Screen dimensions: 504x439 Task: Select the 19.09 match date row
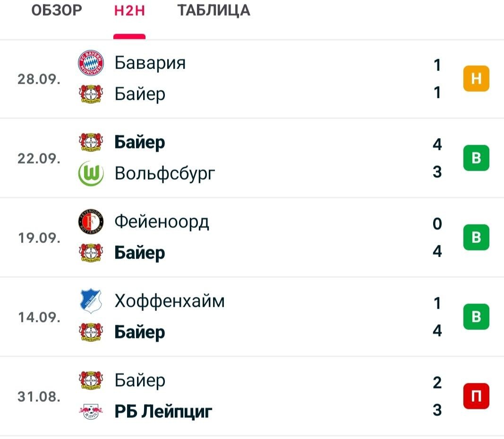[x=252, y=237]
